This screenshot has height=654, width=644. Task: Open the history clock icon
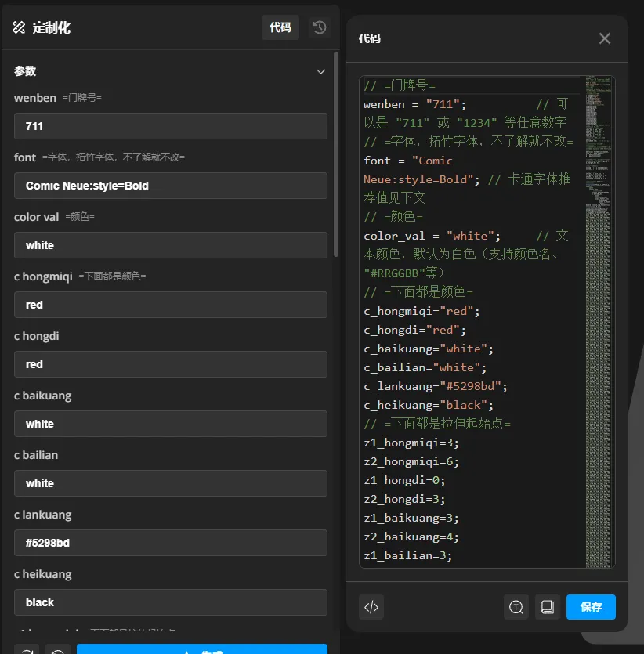(x=320, y=27)
